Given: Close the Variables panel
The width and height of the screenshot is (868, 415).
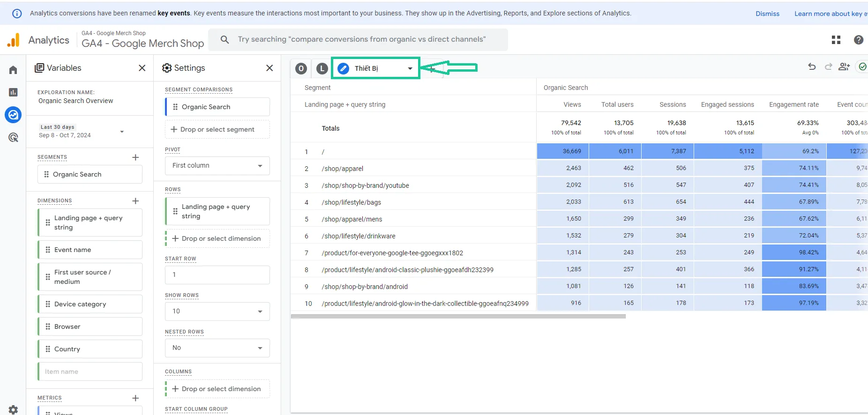Looking at the screenshot, I should pos(142,68).
